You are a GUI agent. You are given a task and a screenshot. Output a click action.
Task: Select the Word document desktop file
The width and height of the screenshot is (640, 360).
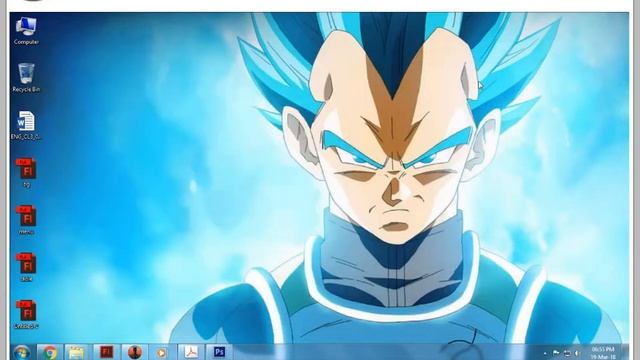pyautogui.click(x=26, y=125)
